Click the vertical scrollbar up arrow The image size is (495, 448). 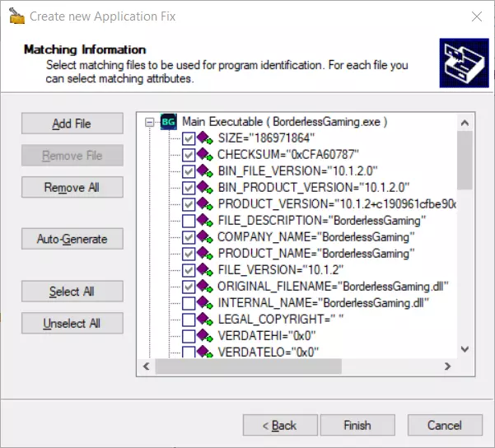point(465,123)
